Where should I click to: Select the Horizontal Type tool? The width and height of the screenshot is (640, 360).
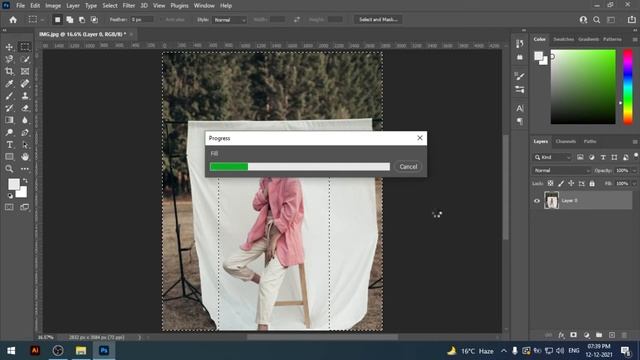click(x=9, y=144)
